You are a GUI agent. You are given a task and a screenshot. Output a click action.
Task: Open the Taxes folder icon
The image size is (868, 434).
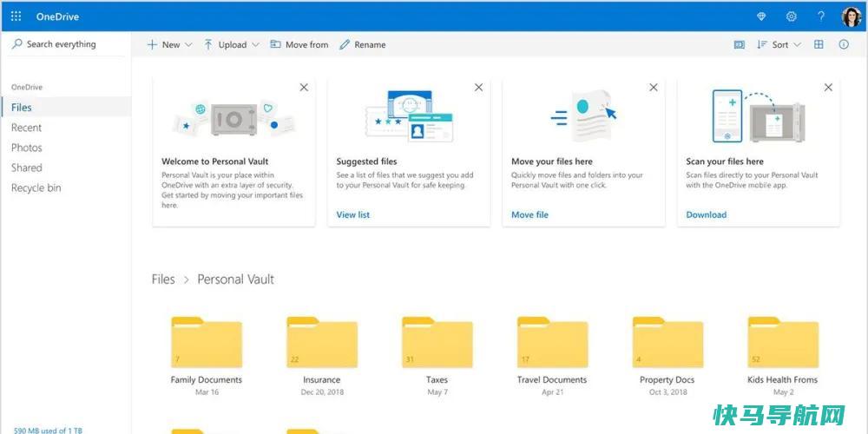(437, 342)
